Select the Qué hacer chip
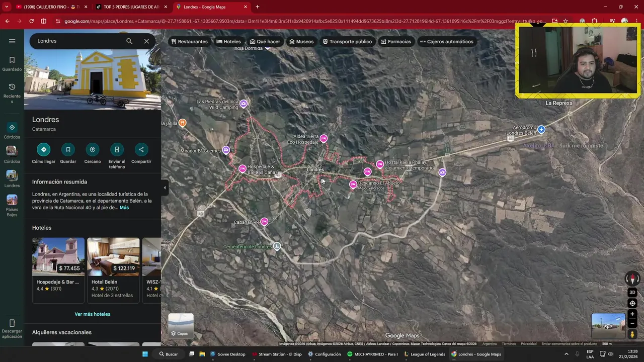Viewport: 644px width, 362px height. pos(265,42)
